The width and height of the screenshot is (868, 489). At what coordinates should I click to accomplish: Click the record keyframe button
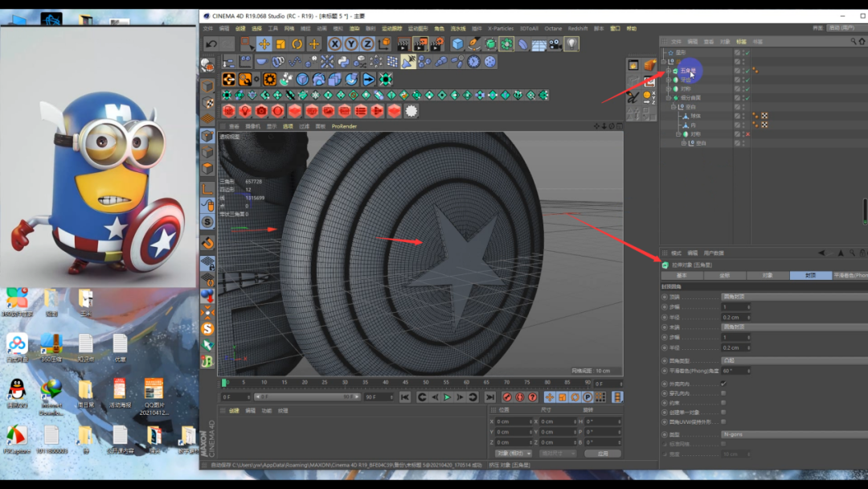(506, 397)
